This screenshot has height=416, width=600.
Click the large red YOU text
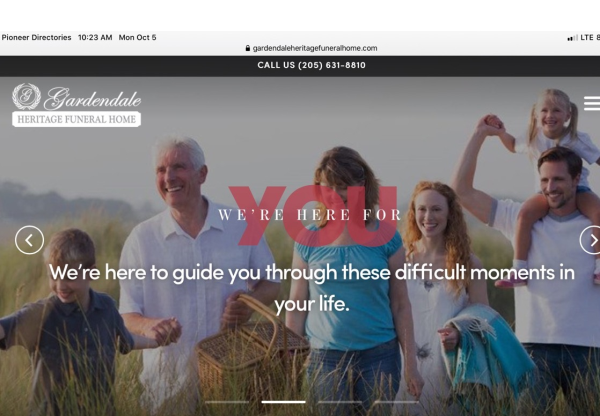[313, 215]
